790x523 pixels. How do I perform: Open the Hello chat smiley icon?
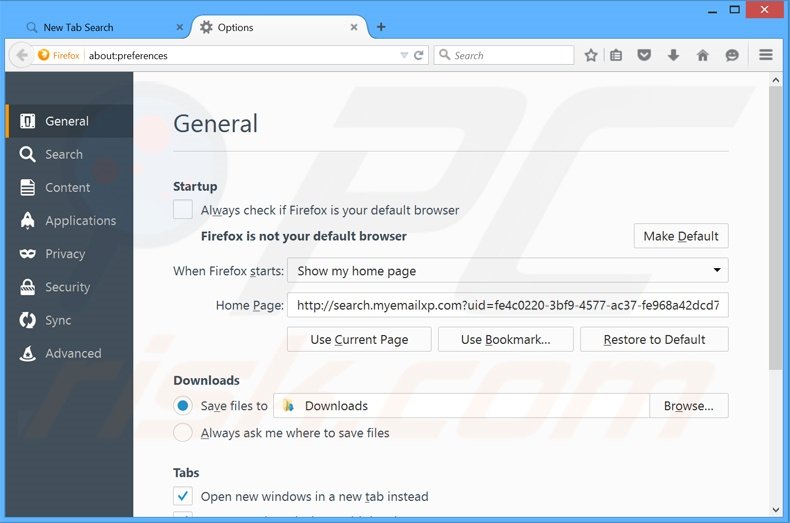click(732, 55)
